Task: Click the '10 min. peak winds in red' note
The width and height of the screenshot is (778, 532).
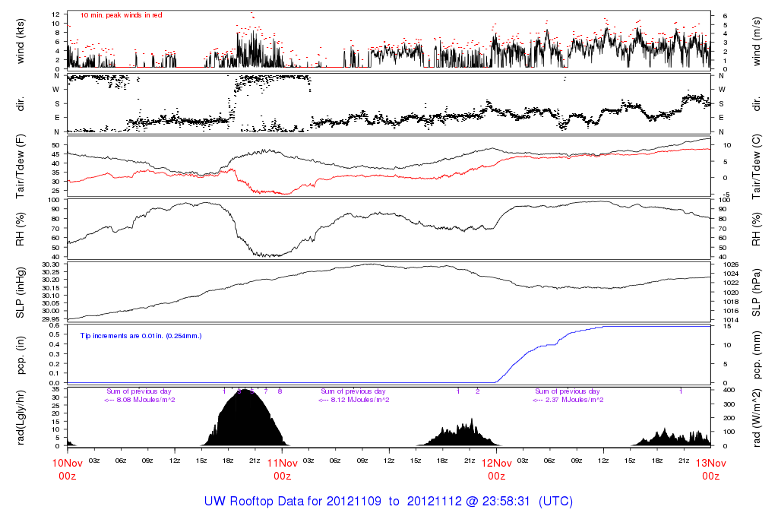Action: (x=121, y=15)
